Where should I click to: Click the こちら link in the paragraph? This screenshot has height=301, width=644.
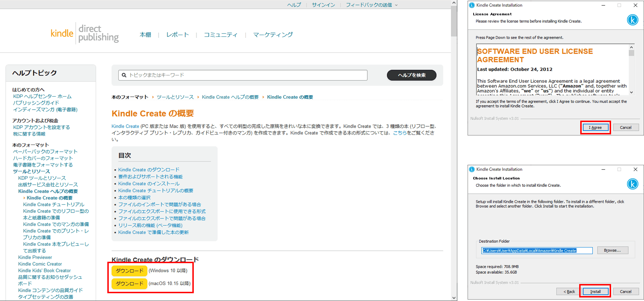click(400, 133)
